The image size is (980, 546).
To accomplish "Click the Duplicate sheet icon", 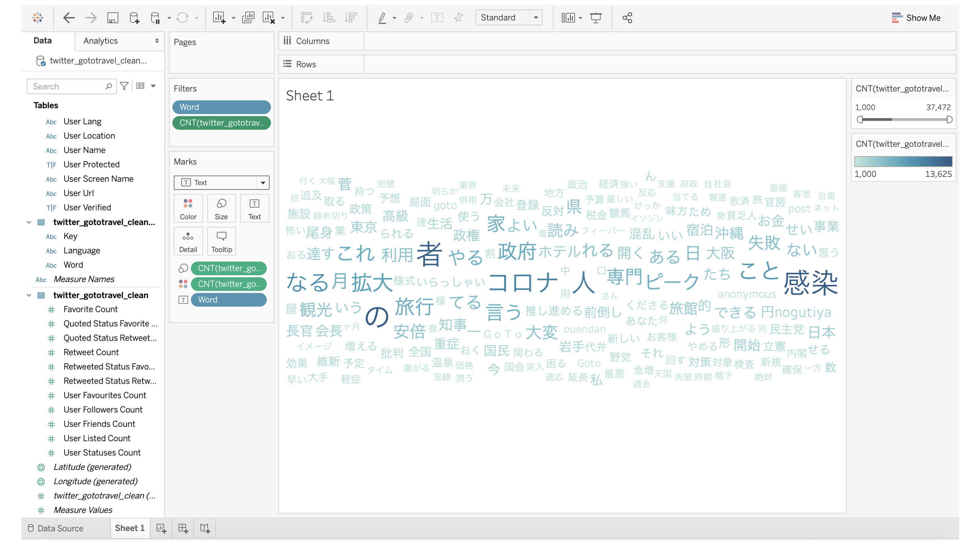I will click(x=248, y=17).
